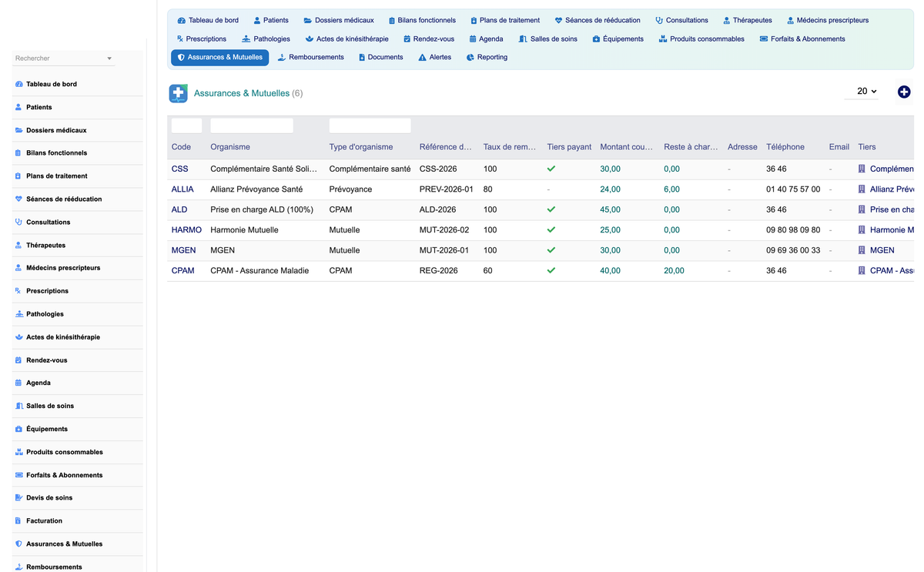Toggle Tiers payant checkmark for HARMO row
This screenshot has width=924, height=572.
pos(551,229)
